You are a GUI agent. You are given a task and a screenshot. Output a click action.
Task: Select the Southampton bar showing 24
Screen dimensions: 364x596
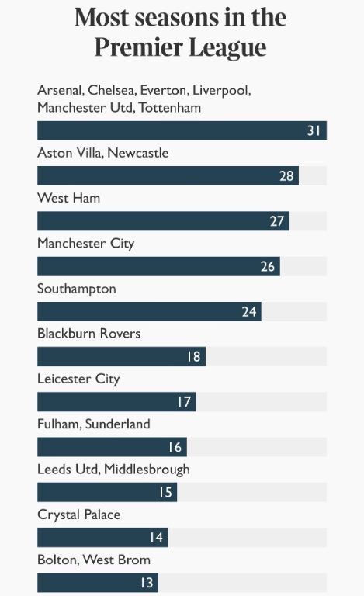pos(149,312)
